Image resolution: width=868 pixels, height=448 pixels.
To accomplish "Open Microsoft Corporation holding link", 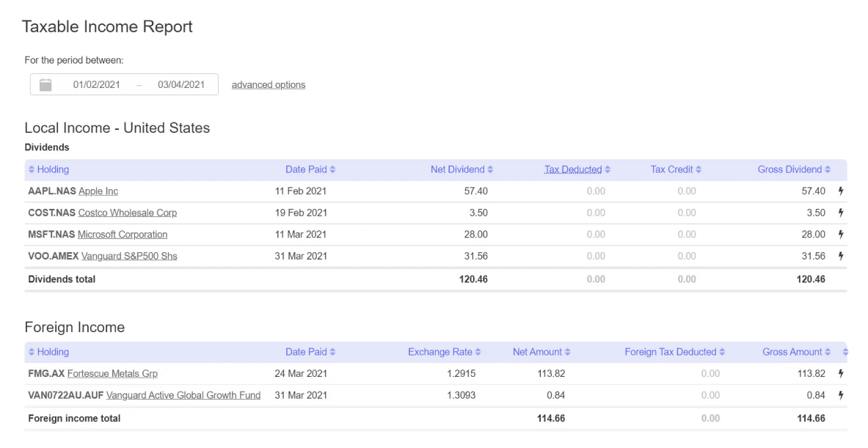I will [x=123, y=234].
